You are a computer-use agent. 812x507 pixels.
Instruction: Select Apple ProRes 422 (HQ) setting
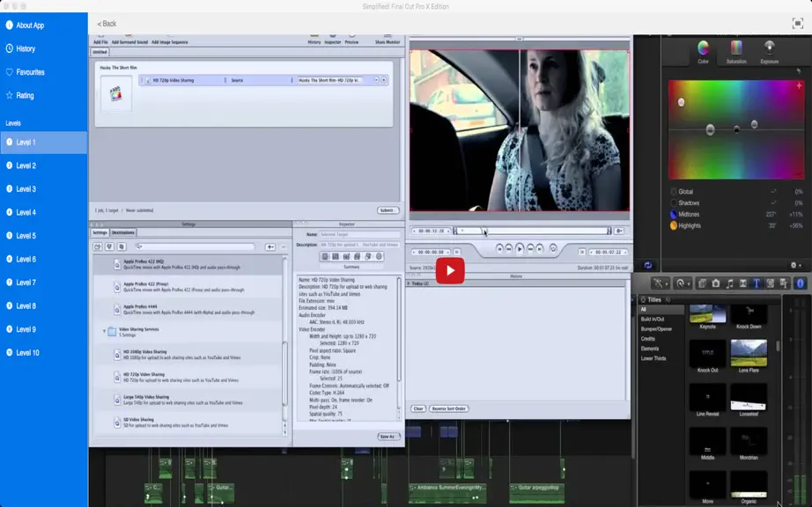point(188,264)
